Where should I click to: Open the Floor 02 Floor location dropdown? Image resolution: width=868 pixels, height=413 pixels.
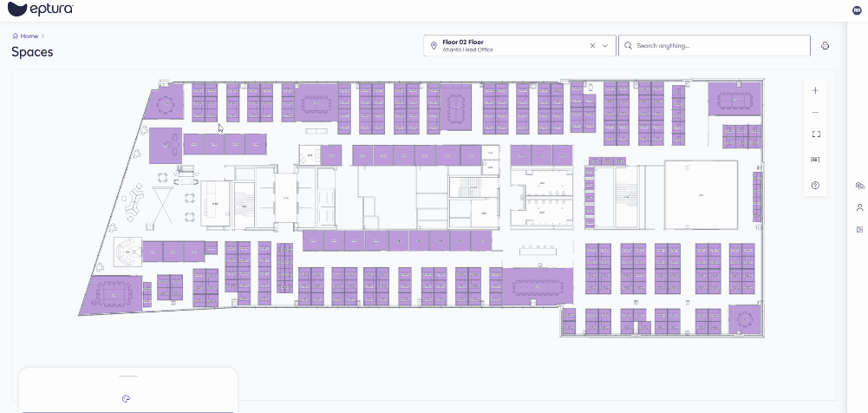pos(519,45)
